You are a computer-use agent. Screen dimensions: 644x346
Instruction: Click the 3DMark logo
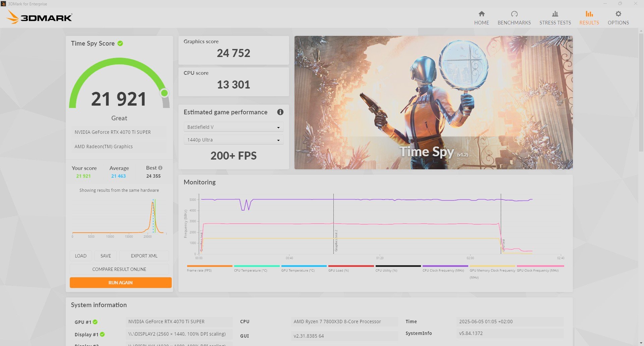point(39,17)
